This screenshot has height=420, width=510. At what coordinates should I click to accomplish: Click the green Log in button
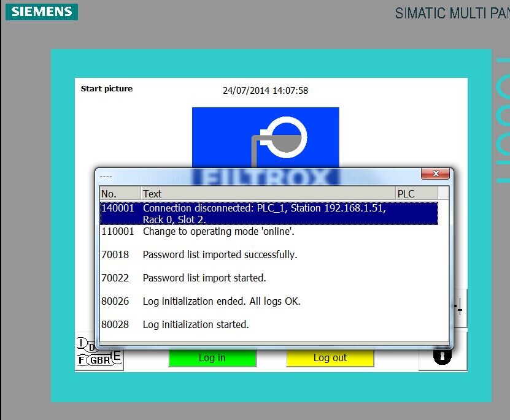click(x=212, y=357)
